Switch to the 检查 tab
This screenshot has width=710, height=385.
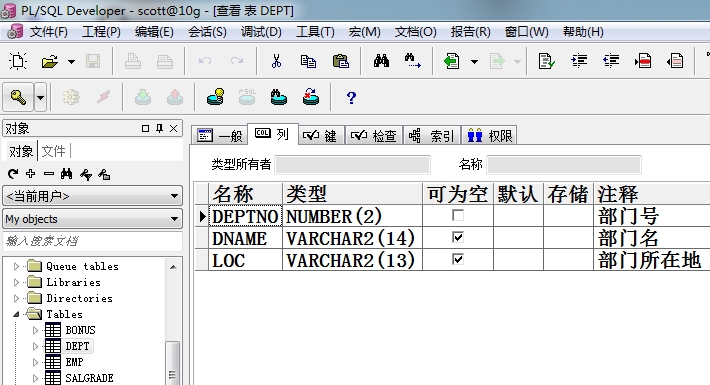[374, 135]
